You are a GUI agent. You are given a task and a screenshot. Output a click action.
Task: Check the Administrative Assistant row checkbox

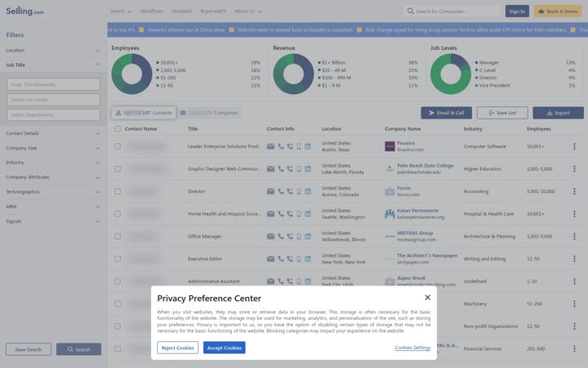(x=118, y=281)
